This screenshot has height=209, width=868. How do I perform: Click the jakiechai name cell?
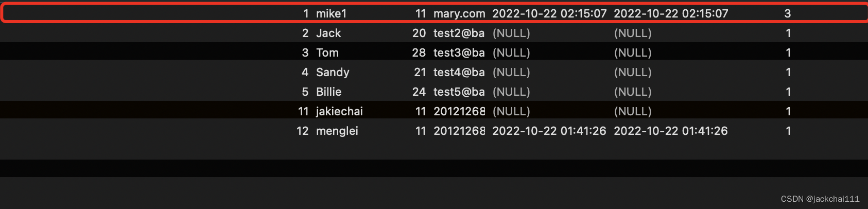[339, 111]
